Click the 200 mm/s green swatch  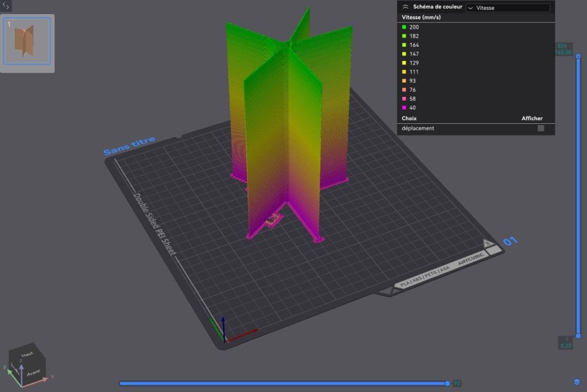pos(404,27)
